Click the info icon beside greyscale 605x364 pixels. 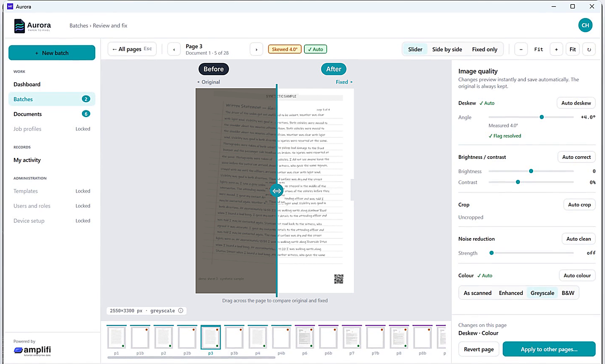point(181,311)
